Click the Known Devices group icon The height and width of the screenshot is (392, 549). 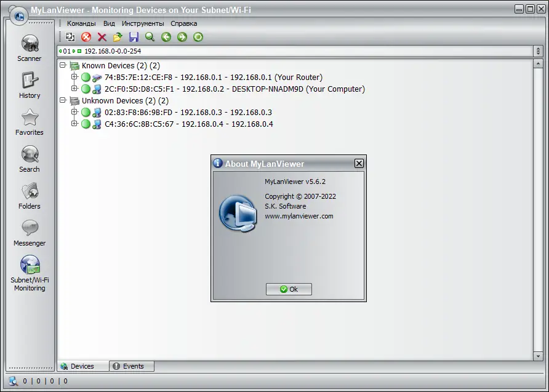(74, 66)
